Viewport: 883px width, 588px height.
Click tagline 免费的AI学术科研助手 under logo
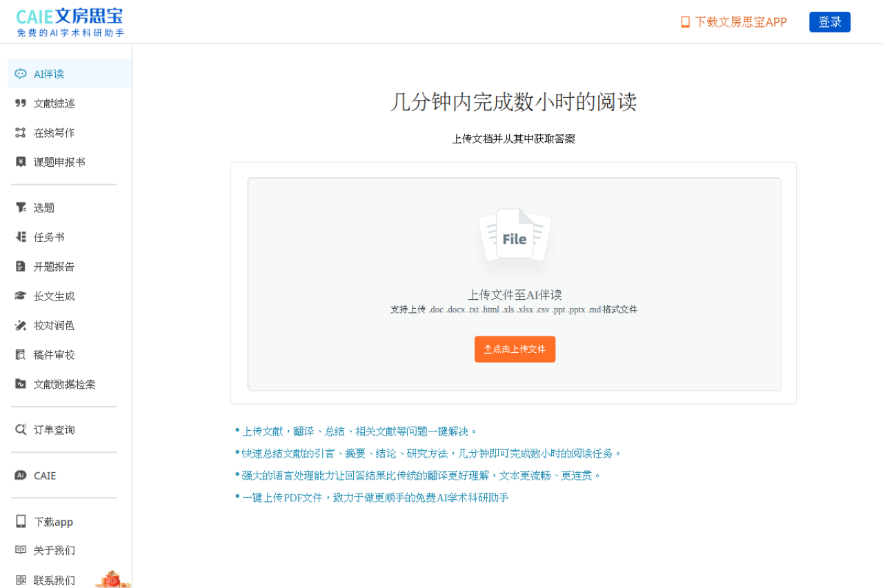tap(70, 33)
